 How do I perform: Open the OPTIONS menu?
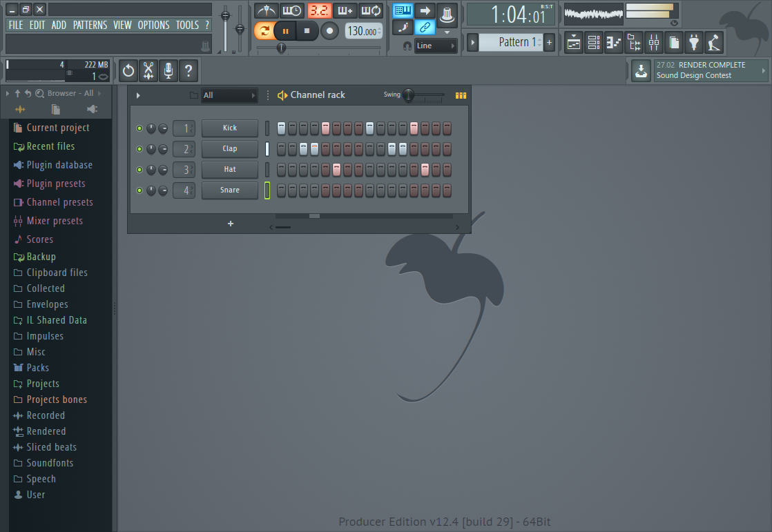pos(153,24)
